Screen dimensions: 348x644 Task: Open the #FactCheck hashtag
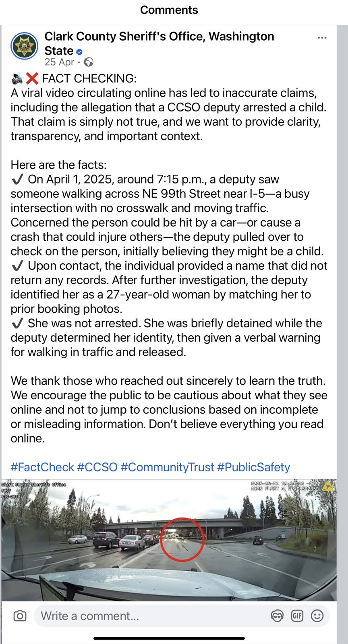point(42,467)
